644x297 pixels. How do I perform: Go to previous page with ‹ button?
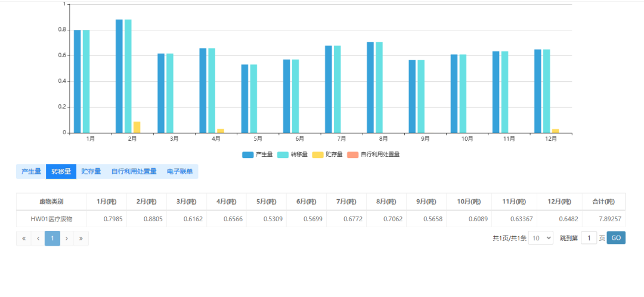(38, 239)
